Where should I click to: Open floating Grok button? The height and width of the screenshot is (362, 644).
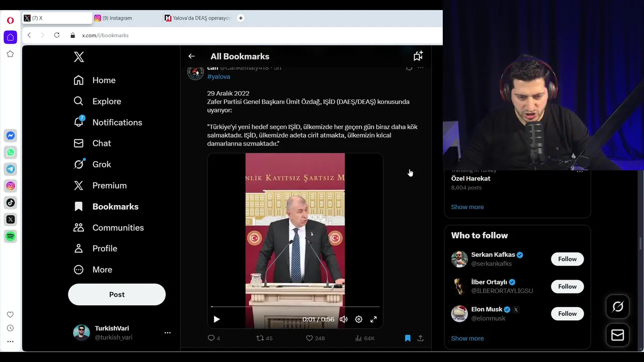(x=618, y=307)
